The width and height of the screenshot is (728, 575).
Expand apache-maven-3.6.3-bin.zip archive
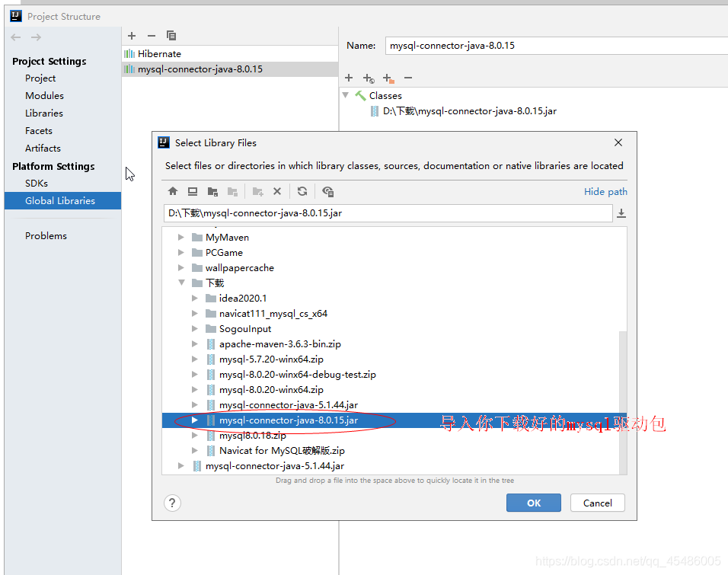[194, 344]
